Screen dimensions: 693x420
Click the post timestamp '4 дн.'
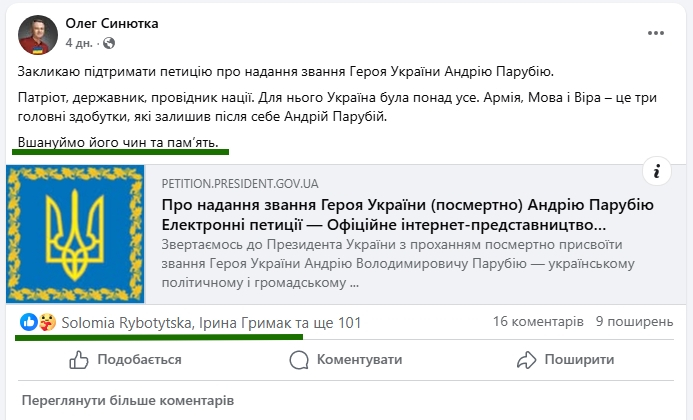click(79, 42)
